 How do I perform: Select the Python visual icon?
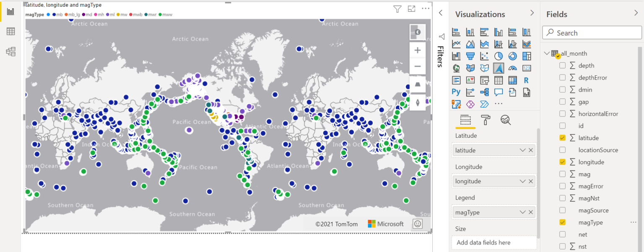click(456, 92)
